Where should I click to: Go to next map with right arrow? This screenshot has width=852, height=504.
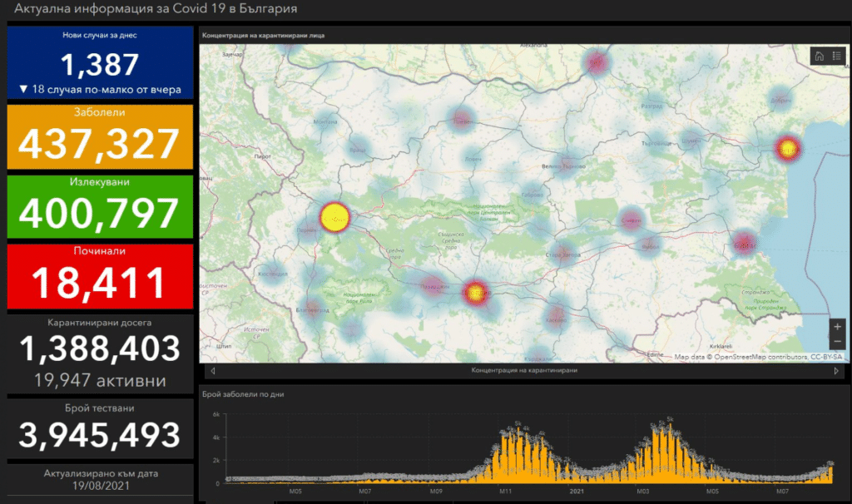pos(835,371)
